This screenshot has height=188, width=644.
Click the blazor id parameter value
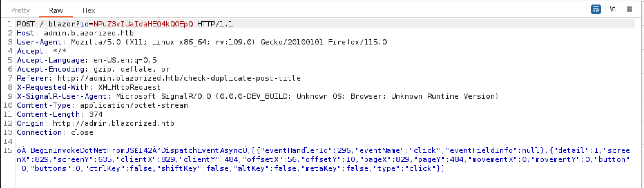coord(143,24)
